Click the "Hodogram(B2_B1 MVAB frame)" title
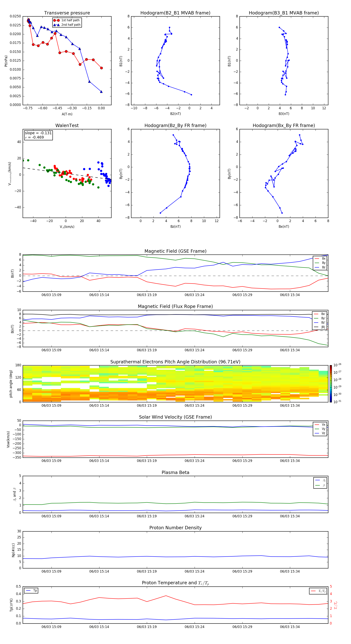 pyautogui.click(x=175, y=13)
